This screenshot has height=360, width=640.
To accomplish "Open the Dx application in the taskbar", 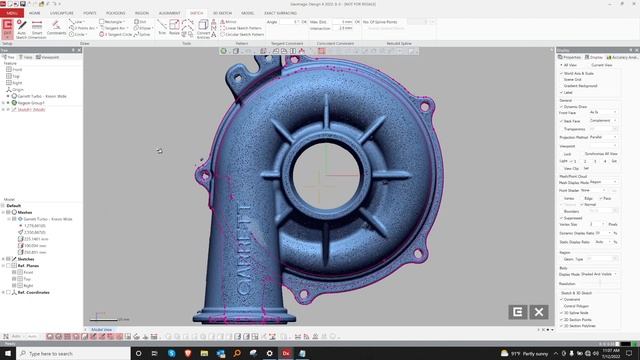I will pyautogui.click(x=286, y=353).
